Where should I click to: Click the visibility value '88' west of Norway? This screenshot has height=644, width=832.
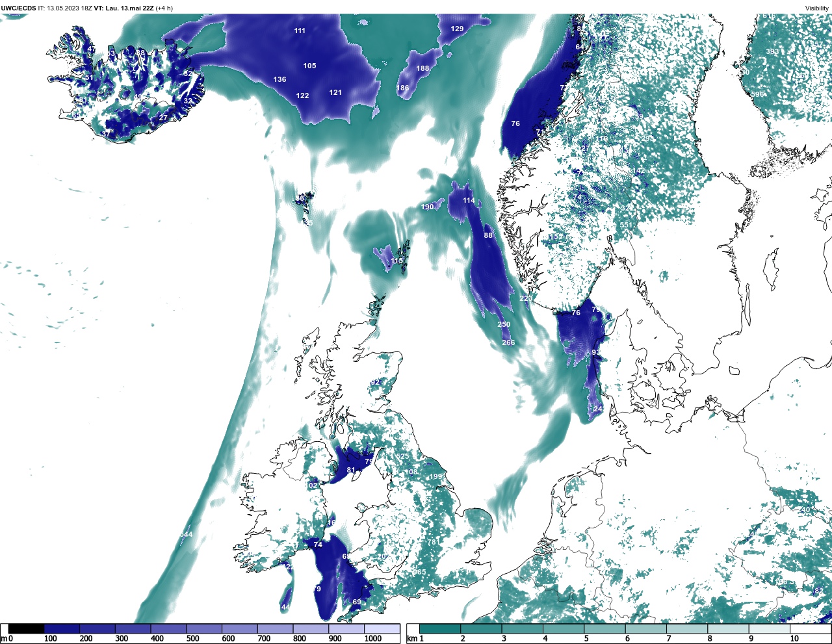click(488, 235)
